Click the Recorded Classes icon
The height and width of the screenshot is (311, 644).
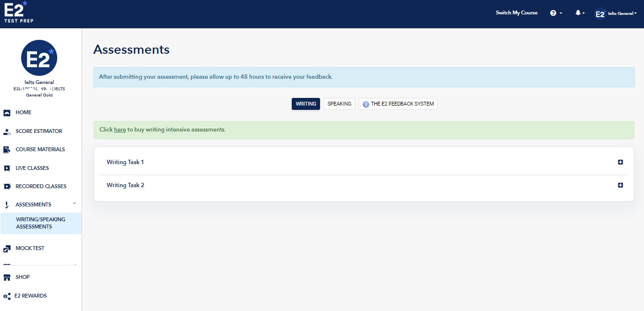pos(7,187)
